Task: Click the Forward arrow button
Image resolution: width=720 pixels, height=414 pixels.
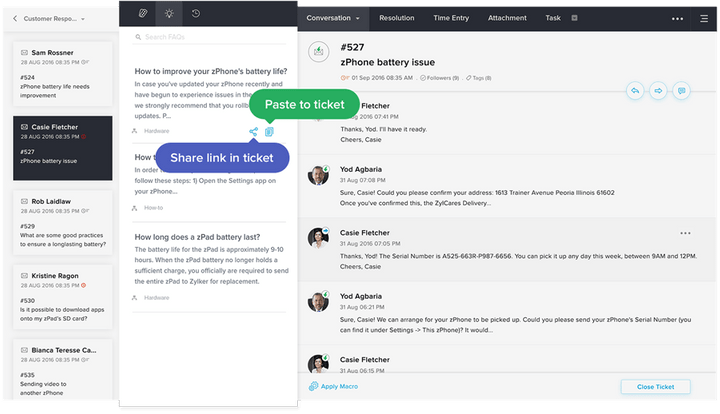Action: 658,90
